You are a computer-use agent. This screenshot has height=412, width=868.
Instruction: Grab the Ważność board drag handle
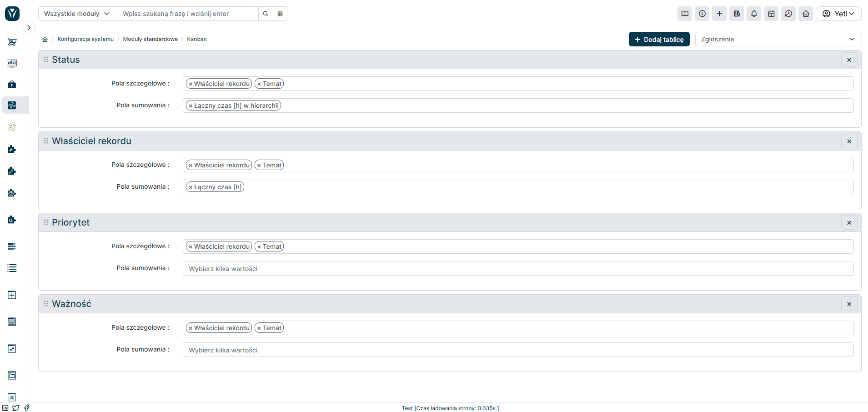point(46,304)
